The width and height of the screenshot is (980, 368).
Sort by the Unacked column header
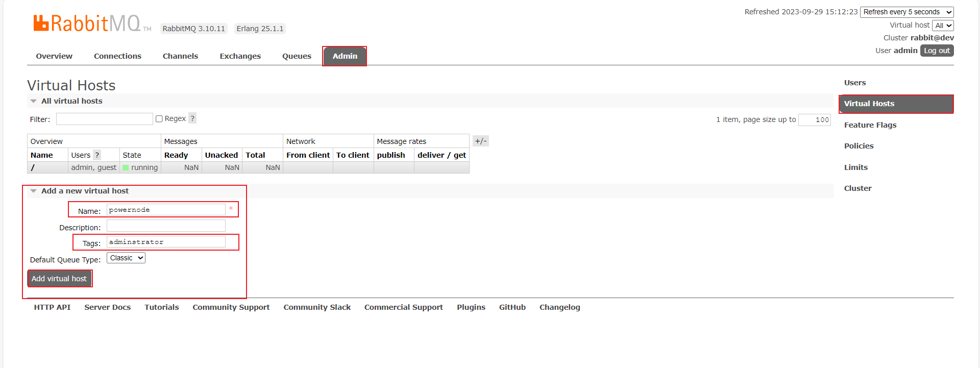[x=222, y=155]
